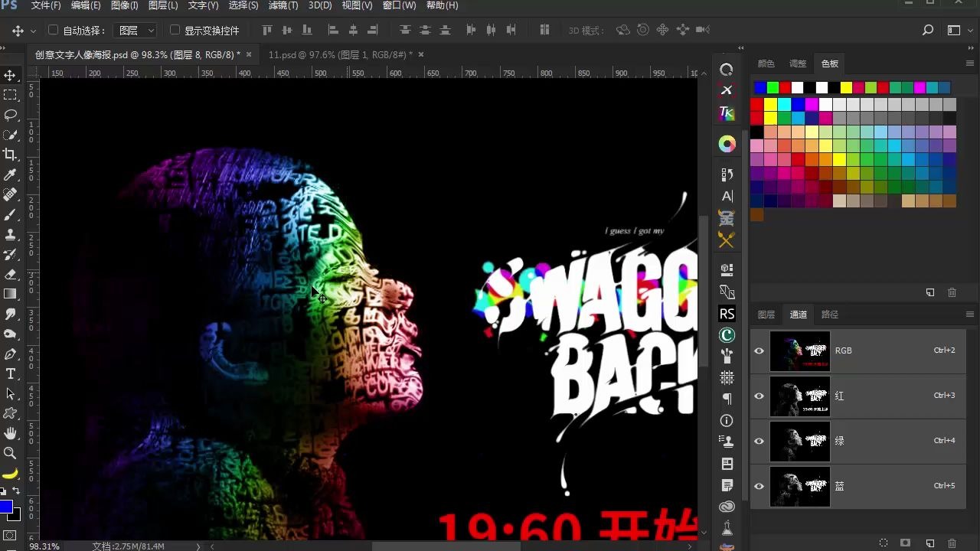Viewport: 980px width, 551px height.
Task: Open Channels panel flyout menu
Action: (x=970, y=315)
